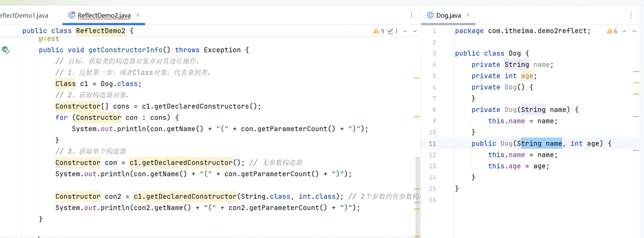Click the Dog.java class file icon
The image size is (644, 238).
click(430, 15)
